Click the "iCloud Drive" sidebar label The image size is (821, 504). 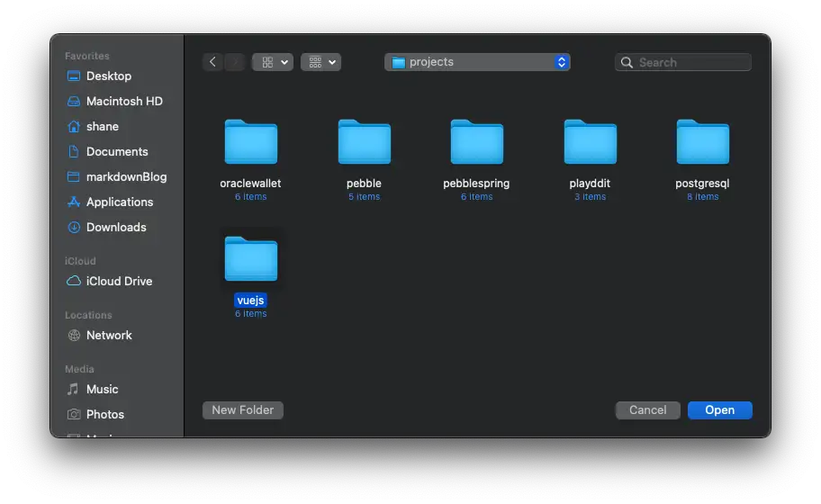tap(120, 281)
